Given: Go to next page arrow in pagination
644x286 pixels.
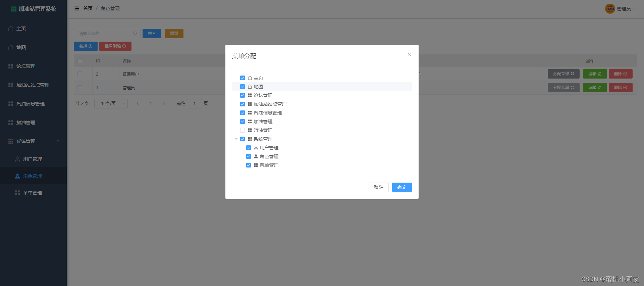Looking at the screenshot, I should (x=164, y=103).
